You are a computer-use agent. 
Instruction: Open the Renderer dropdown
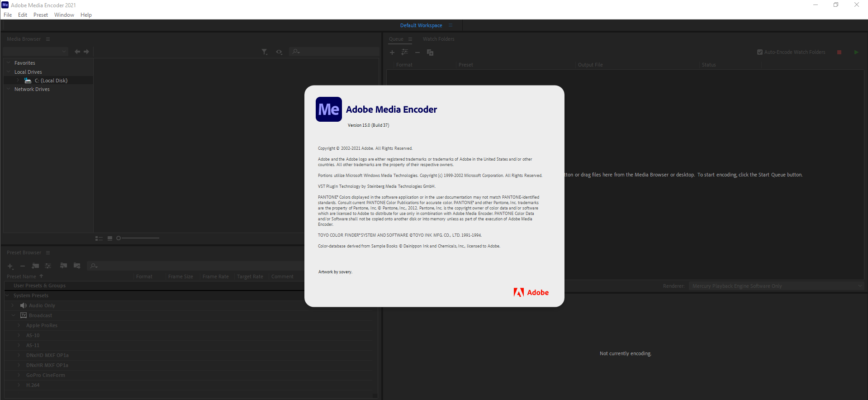(x=776, y=286)
